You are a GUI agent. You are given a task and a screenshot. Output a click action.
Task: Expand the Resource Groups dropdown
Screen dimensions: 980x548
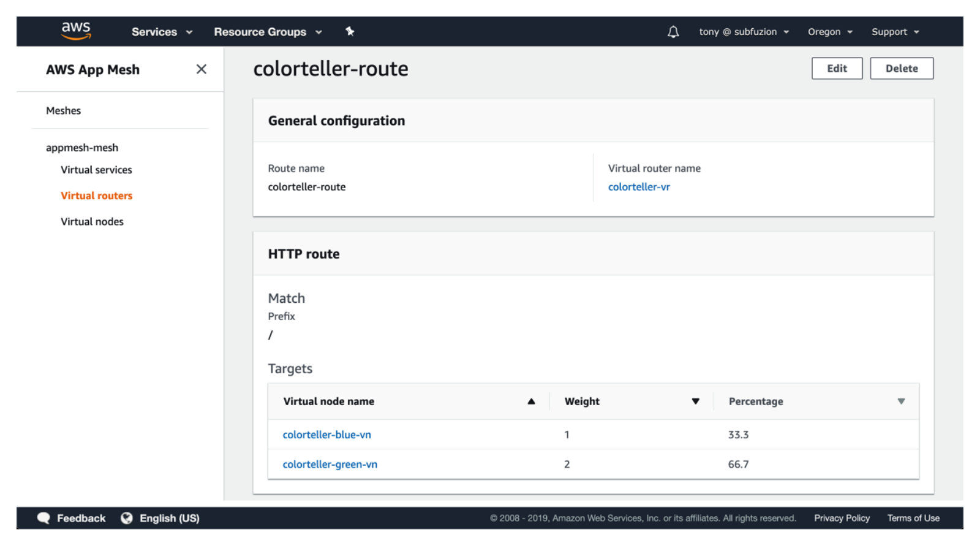point(268,32)
